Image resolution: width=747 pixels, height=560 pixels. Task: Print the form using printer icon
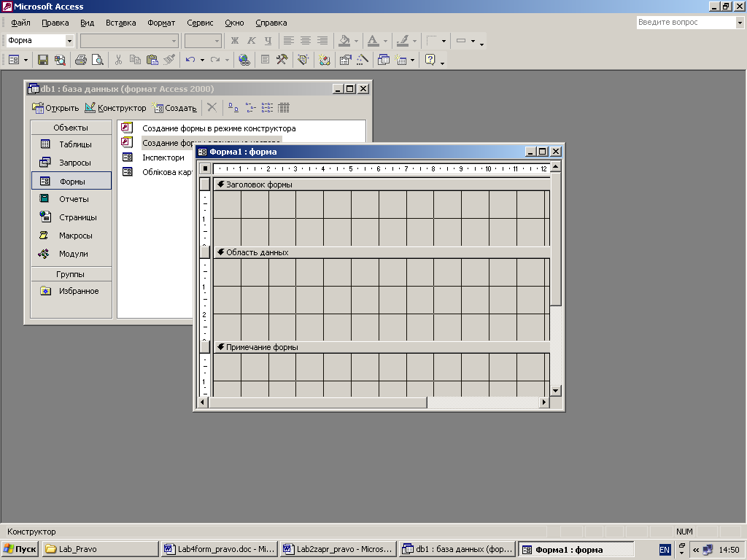(x=81, y=60)
